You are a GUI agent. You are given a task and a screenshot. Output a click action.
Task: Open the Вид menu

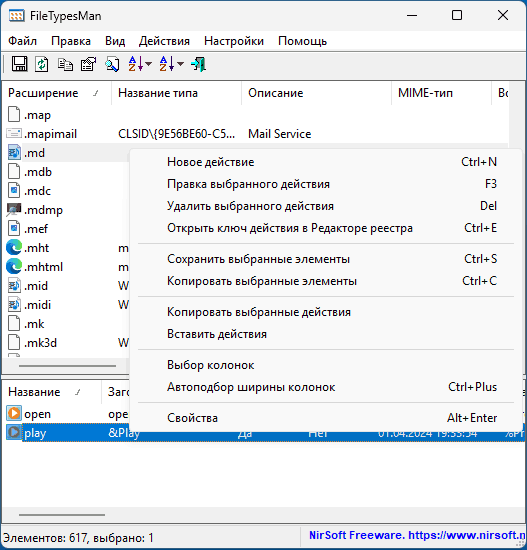pyautogui.click(x=115, y=41)
